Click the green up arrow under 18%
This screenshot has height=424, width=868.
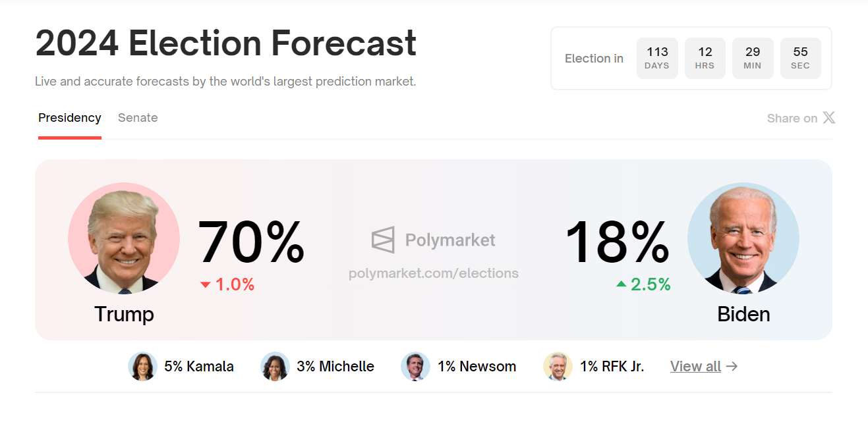click(x=621, y=284)
